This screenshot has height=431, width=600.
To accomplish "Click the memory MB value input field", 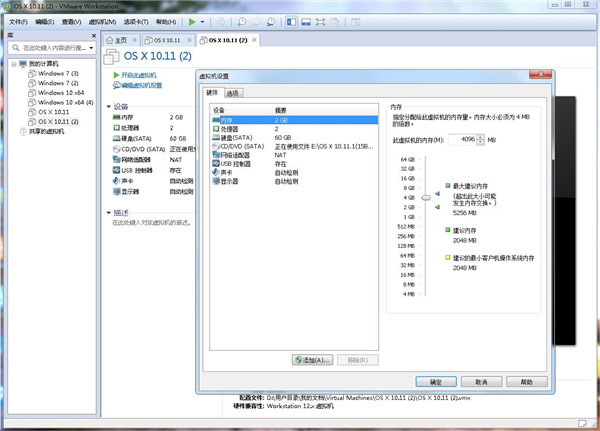I will pos(462,140).
